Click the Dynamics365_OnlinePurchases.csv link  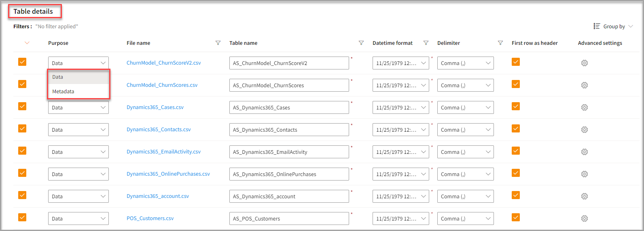click(x=168, y=174)
